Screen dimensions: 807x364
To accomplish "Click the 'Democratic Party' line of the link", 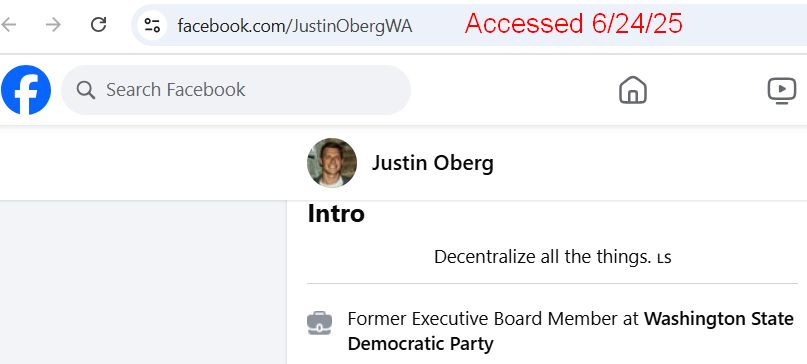I will (x=420, y=343).
